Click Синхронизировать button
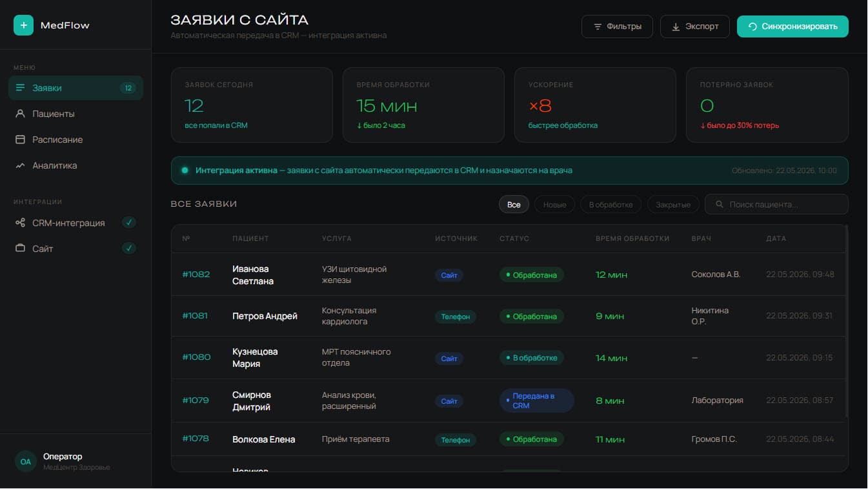This screenshot has width=868, height=489. (792, 26)
